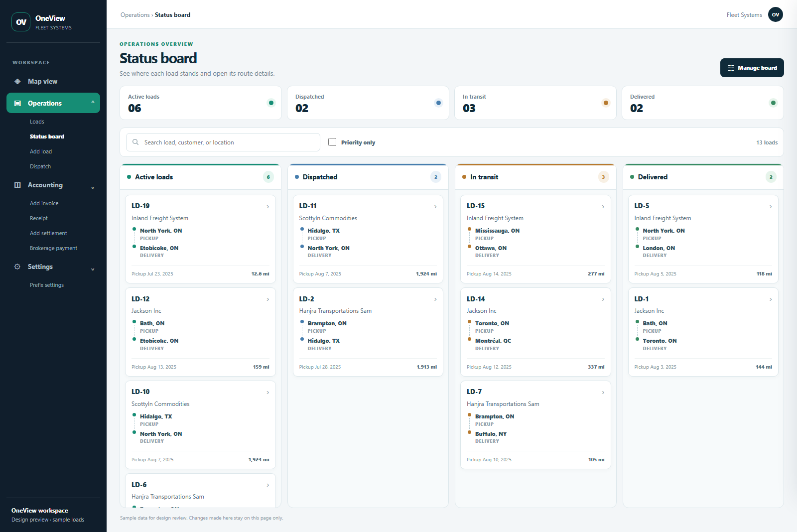The width and height of the screenshot is (797, 532).
Task: Click the Operations section icon
Action: (17, 103)
